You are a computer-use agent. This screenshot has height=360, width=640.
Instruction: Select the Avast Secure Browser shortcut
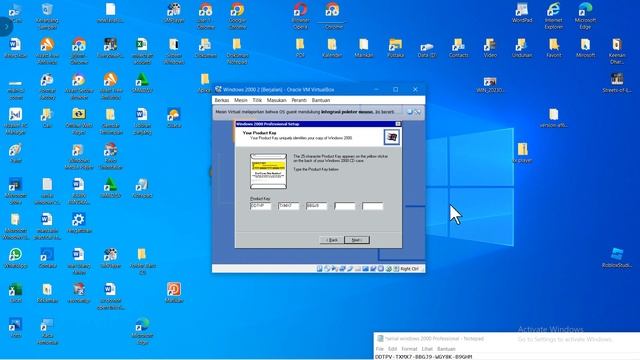pos(79,86)
